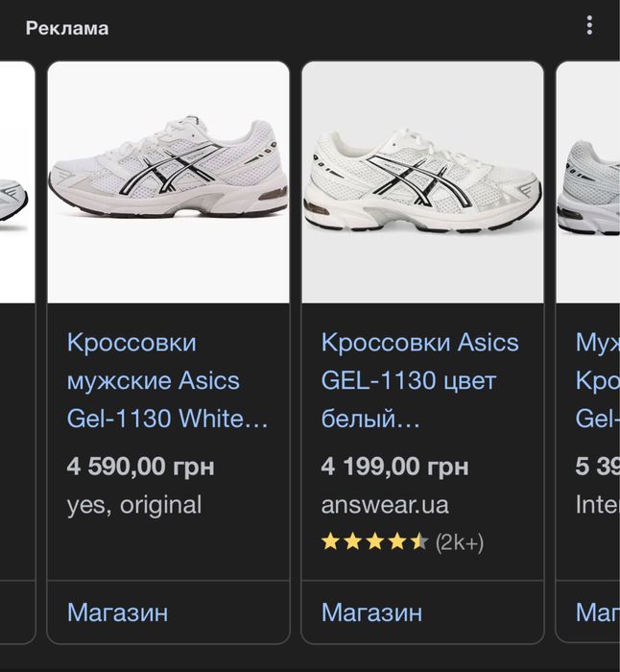Open the answear.ua sneaker photo
Screen dimensions: 620x672
point(422,181)
